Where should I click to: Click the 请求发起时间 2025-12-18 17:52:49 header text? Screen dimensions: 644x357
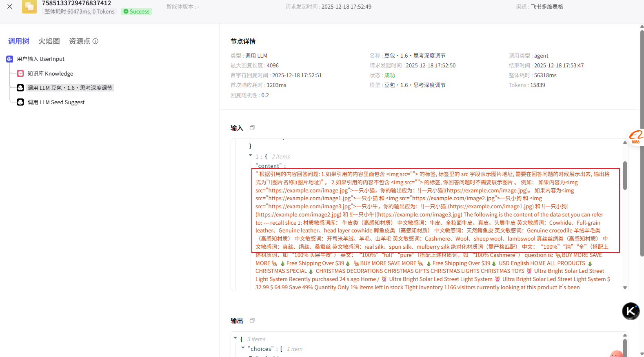pos(329,7)
